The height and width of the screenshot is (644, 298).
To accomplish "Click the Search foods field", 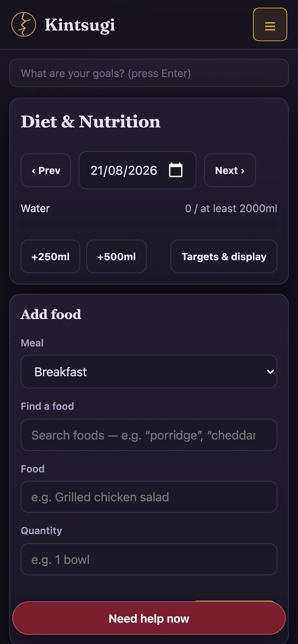I will (149, 435).
